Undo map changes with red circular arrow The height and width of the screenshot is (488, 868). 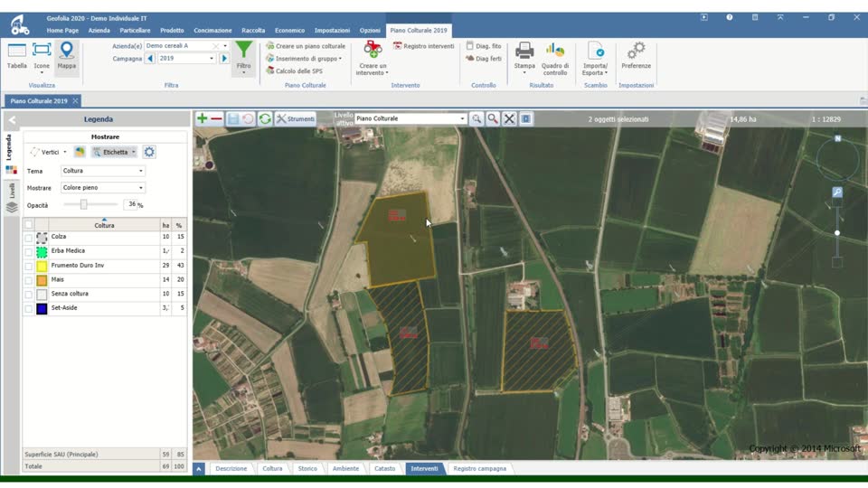(248, 118)
